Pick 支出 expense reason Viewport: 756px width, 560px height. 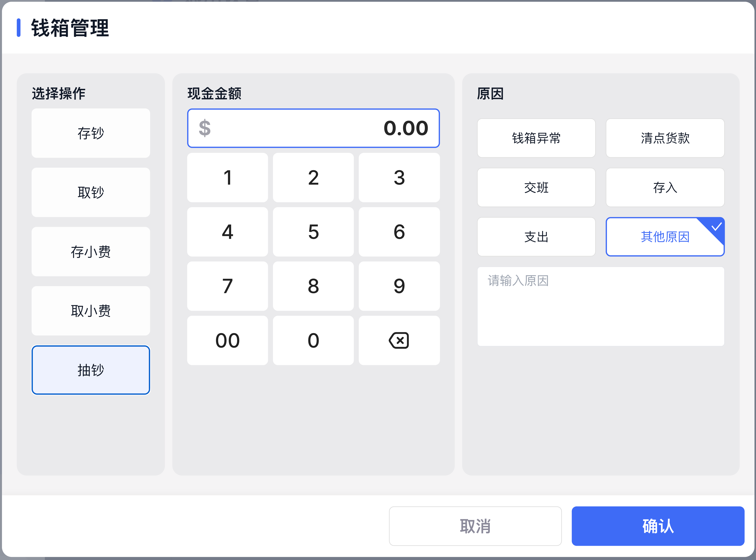(536, 237)
